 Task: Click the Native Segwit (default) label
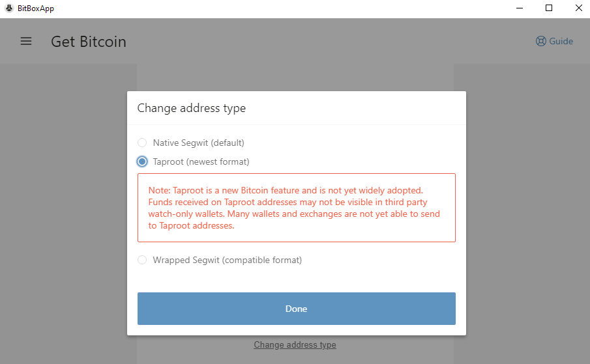198,143
